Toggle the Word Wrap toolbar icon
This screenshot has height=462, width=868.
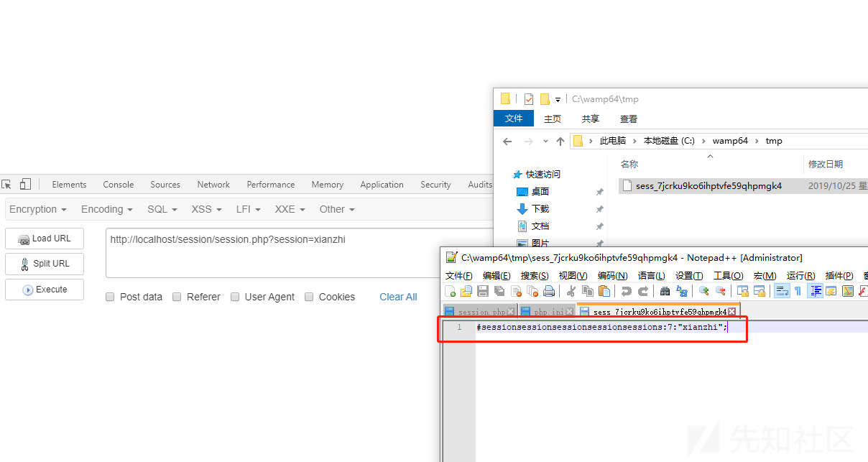pyautogui.click(x=781, y=291)
